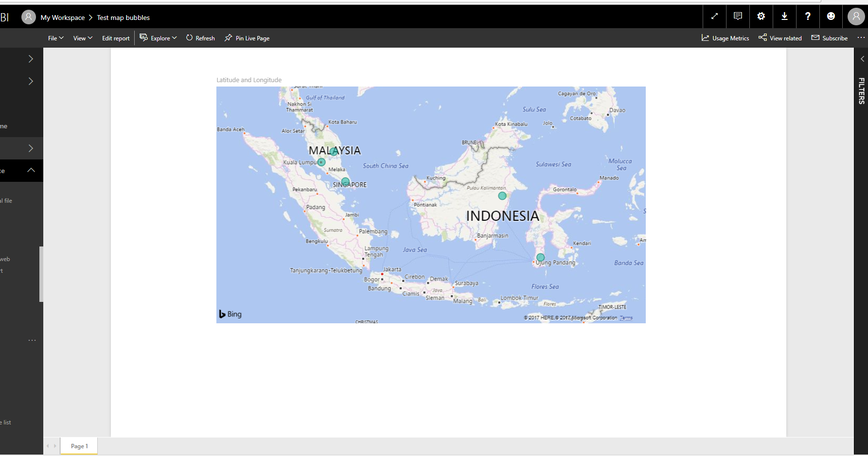Open the left nav ellipsis menu

32,340
